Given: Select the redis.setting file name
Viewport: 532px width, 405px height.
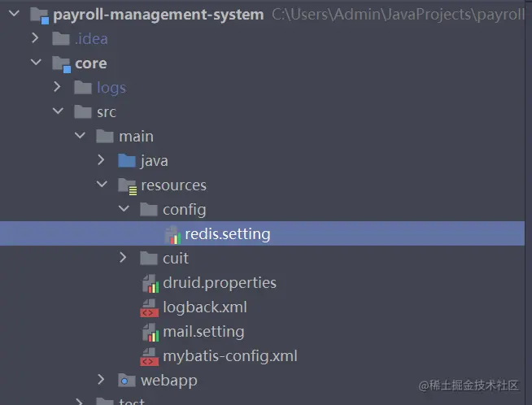Looking at the screenshot, I should tap(228, 234).
